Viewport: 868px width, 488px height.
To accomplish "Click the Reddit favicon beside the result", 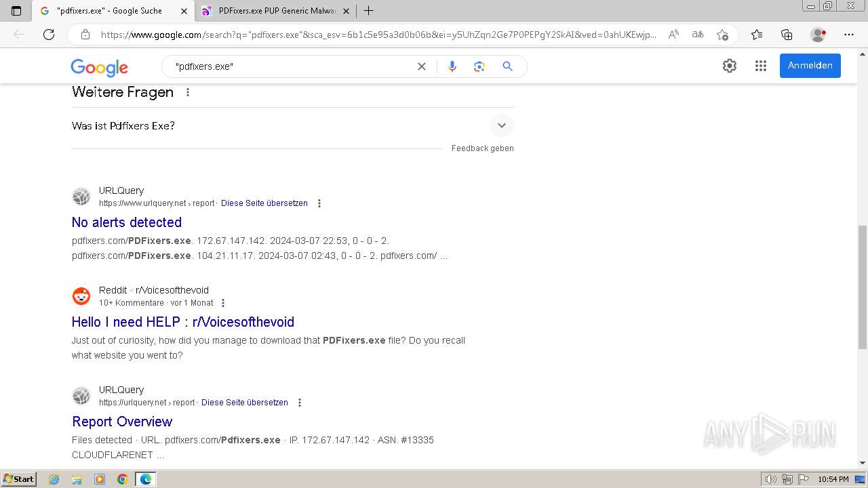I will pos(81,296).
